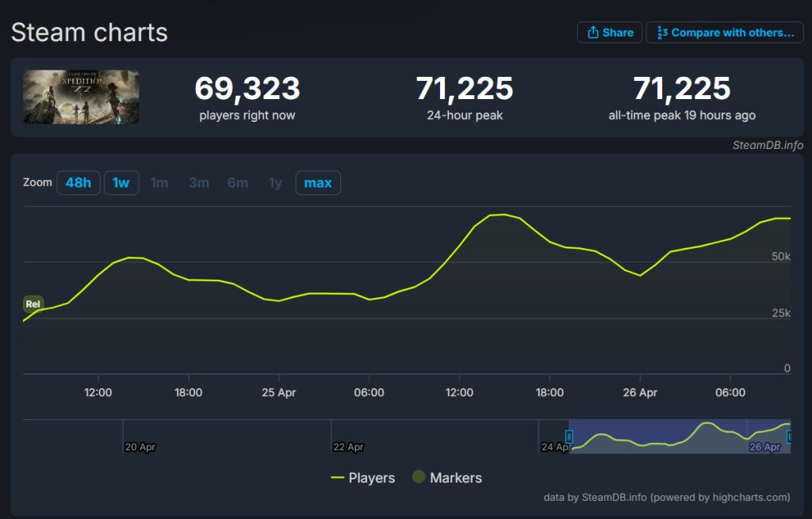Select the disabled 1y zoom option
The width and height of the screenshot is (812, 519).
coord(275,183)
